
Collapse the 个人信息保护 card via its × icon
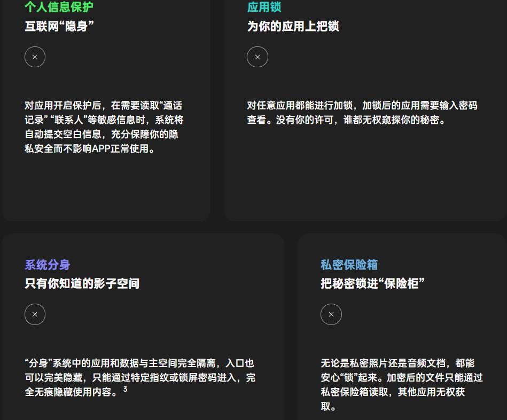[x=35, y=57]
